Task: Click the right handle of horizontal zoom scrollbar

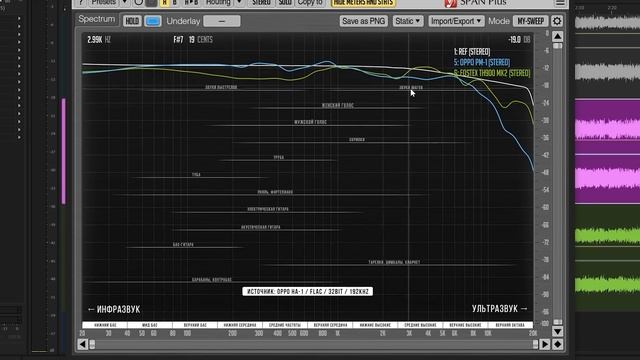Action: coord(535,344)
